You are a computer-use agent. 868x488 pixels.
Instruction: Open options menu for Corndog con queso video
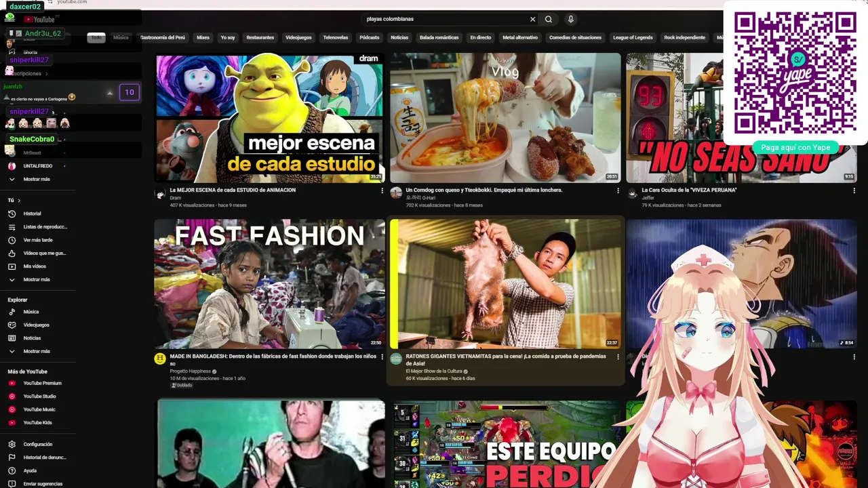coord(618,190)
